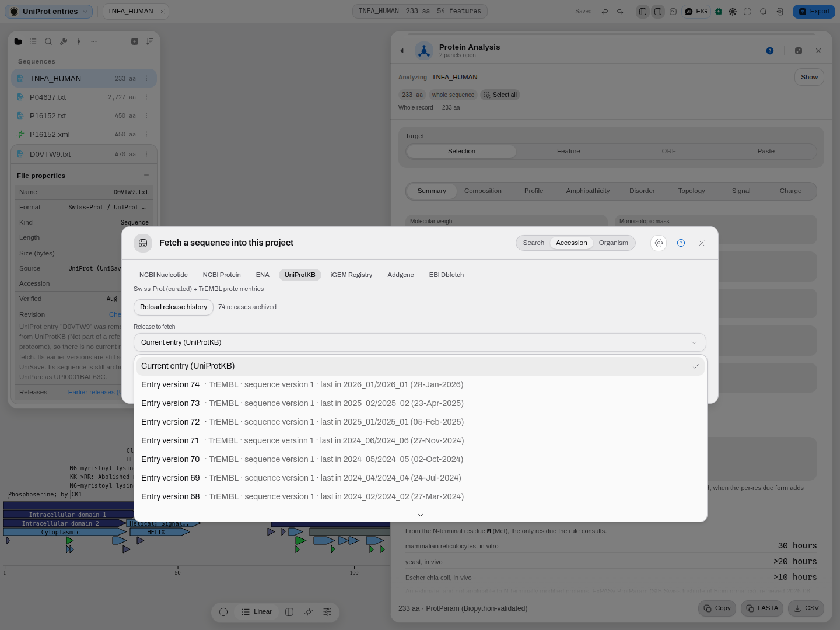The image size is (840, 630).
Task: Open the AI FIG assistant button
Action: 696,12
